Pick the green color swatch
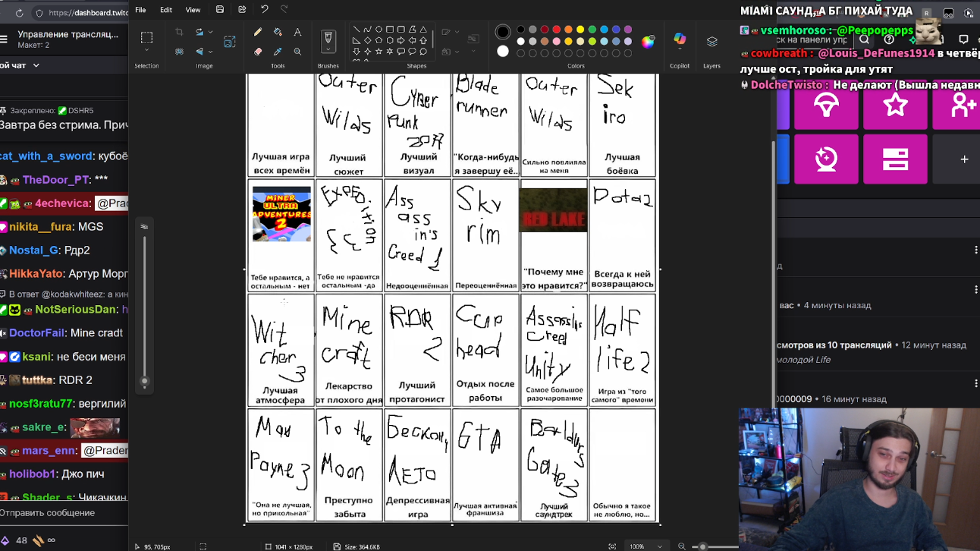Viewport: 980px width, 551px height. (592, 30)
